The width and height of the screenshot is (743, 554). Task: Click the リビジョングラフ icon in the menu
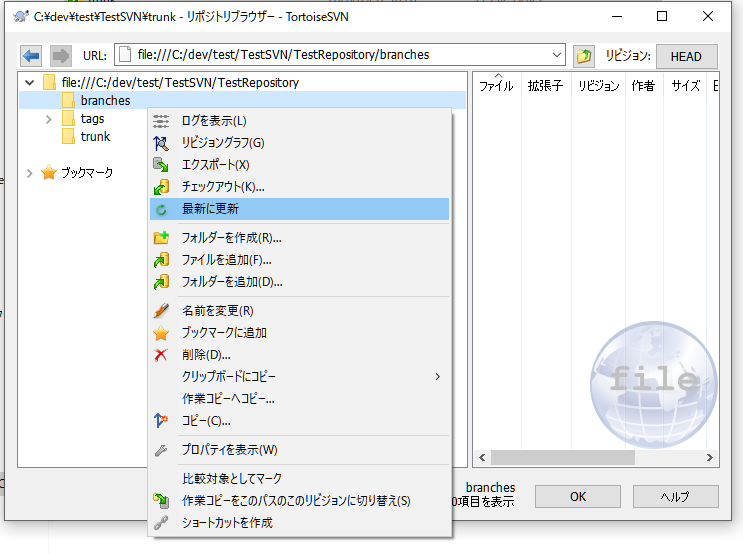[161, 143]
